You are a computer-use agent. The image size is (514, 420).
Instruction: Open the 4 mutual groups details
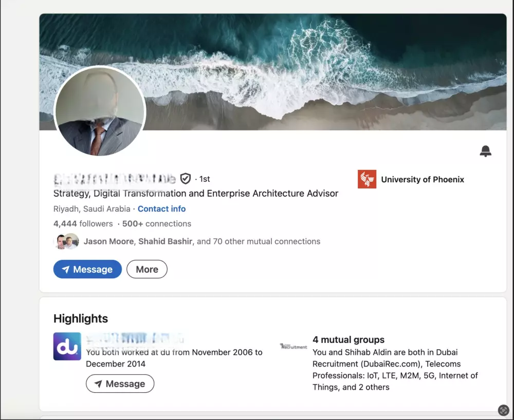[x=348, y=339]
